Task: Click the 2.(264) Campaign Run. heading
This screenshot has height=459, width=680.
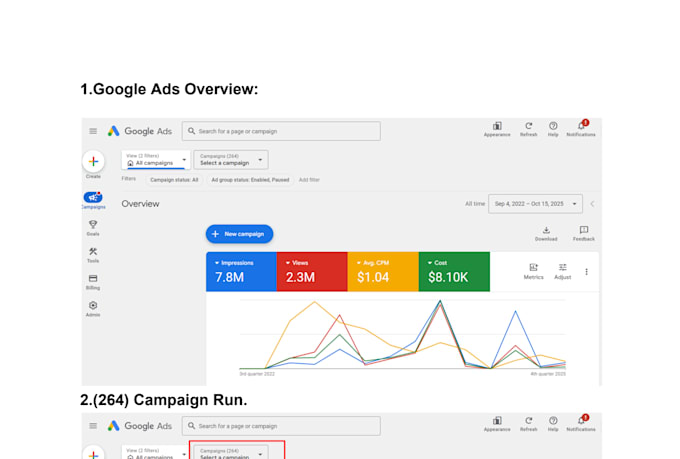Action: point(163,400)
